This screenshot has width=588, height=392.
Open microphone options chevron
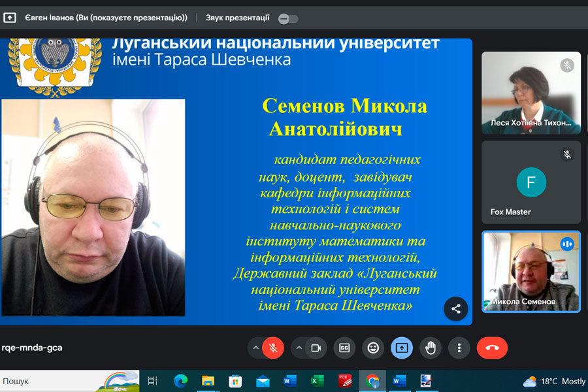[255, 348]
